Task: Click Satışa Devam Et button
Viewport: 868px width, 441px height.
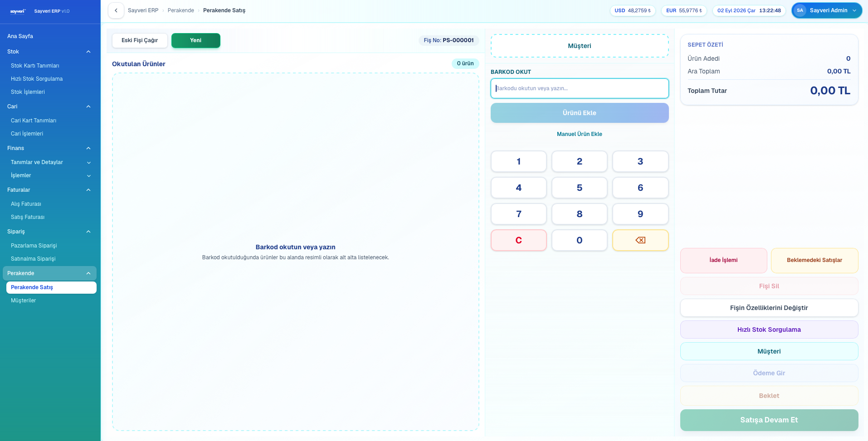Action: (x=769, y=420)
